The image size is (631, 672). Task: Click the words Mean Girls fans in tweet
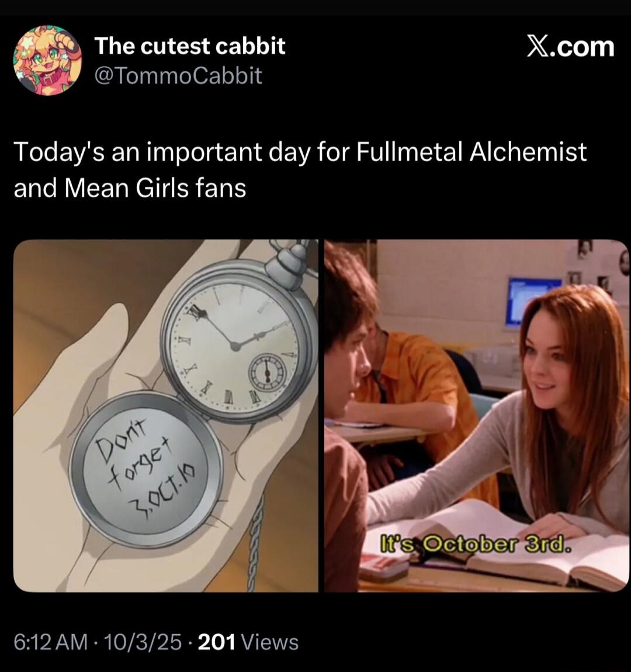[155, 188]
